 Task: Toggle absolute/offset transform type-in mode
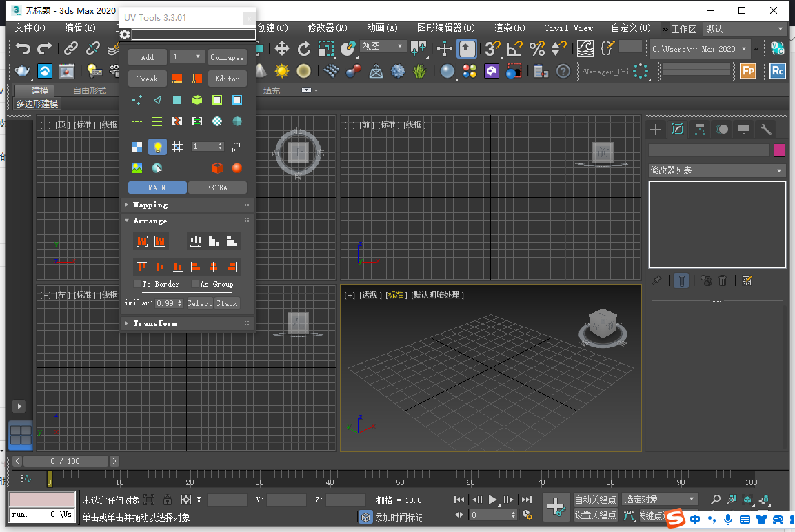186,500
